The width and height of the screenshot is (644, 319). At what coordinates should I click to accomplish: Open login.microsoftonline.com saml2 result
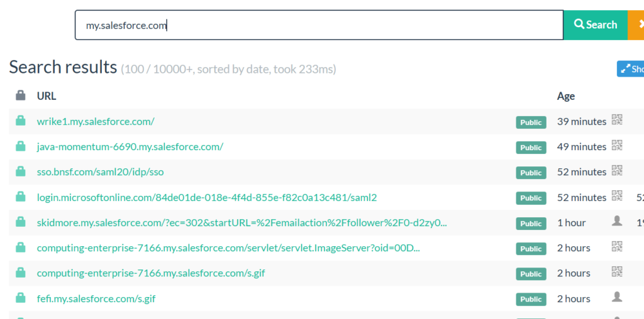click(207, 198)
